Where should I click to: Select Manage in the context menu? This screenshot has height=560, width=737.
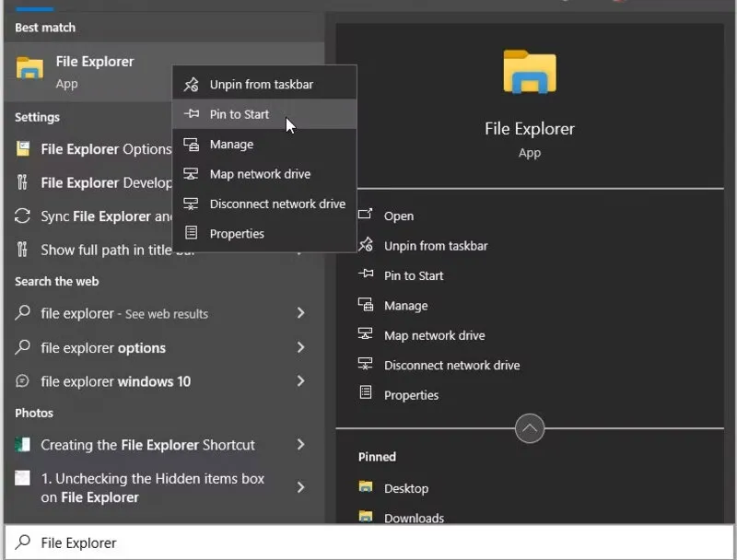click(x=231, y=145)
